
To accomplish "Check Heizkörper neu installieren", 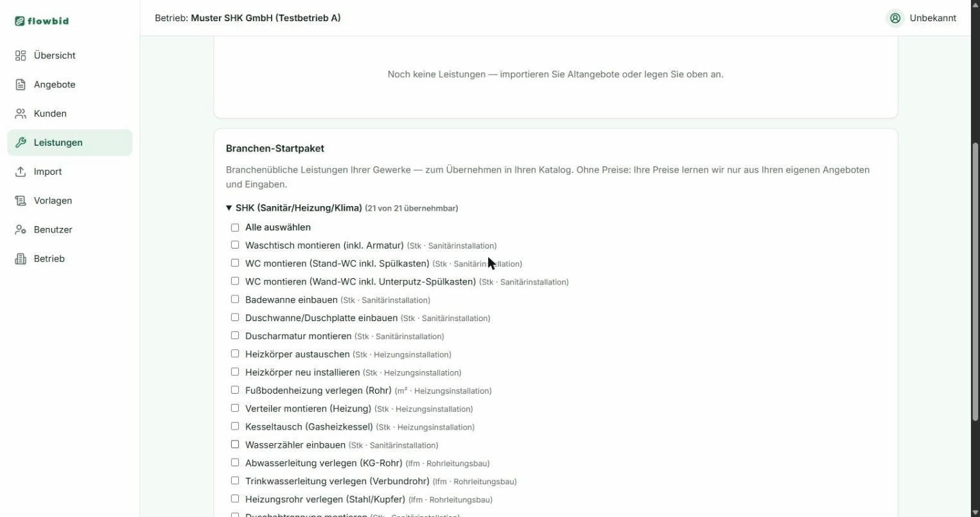I will tap(235, 372).
